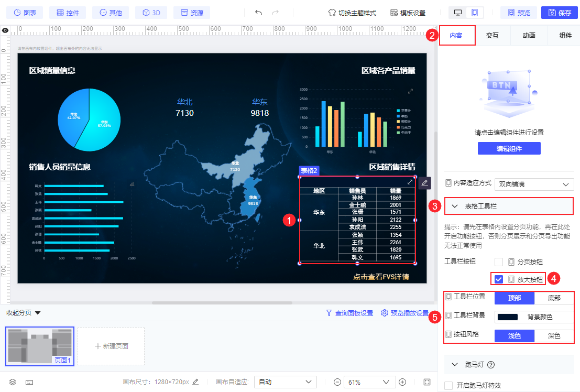Enable 开启跑马灯特效 checkbox
Image resolution: width=580 pixels, height=392 pixels.
coord(448,386)
